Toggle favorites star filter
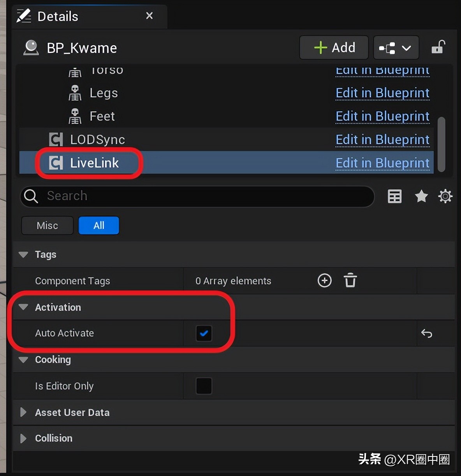 (421, 196)
